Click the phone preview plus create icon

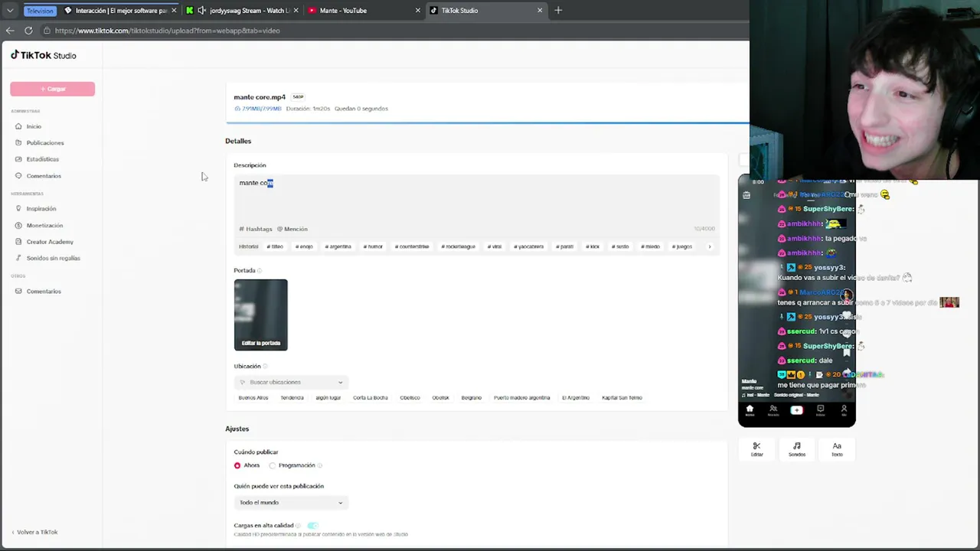(x=796, y=410)
